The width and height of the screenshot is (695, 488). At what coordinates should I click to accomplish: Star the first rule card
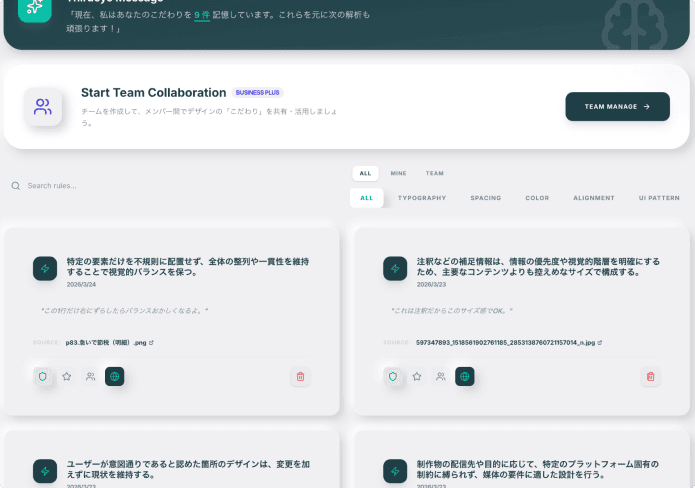pyautogui.click(x=67, y=376)
